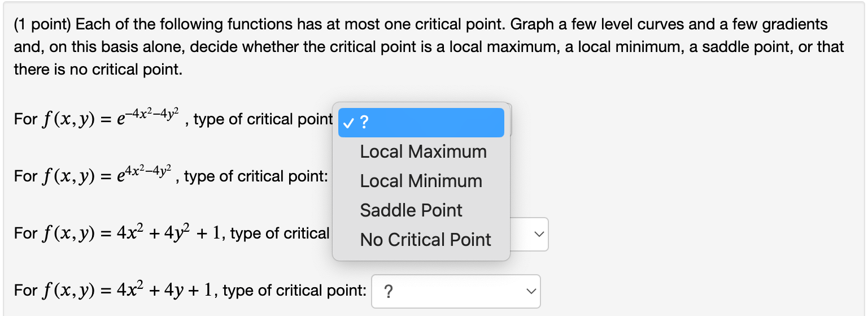Screen dimensions: 868x316
Task: Select Local Maximum from the open dropdown
Action: (x=423, y=151)
